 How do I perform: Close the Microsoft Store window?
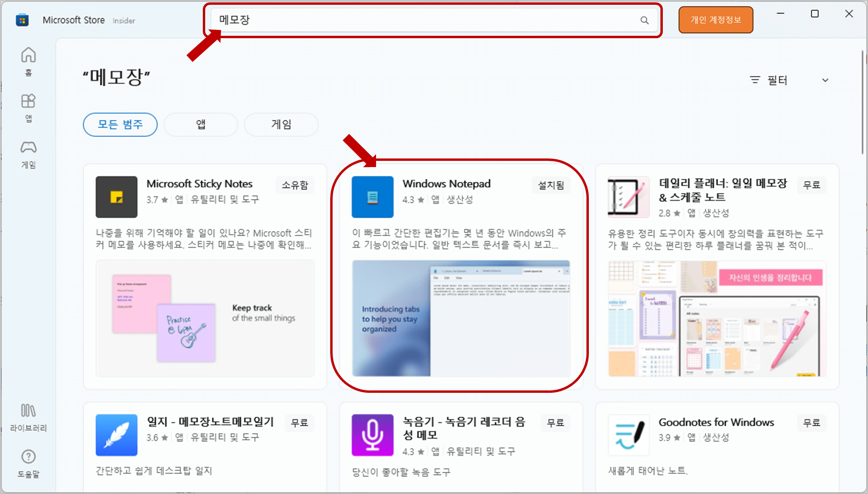[x=849, y=13]
